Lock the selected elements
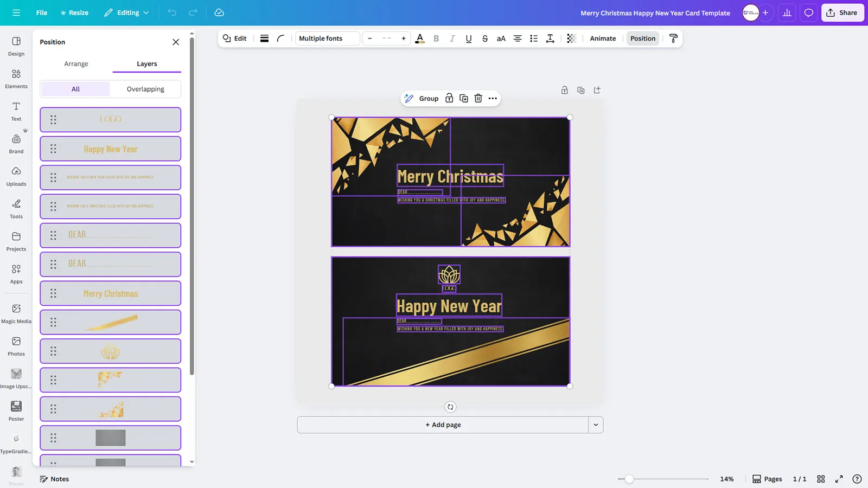The height and width of the screenshot is (488, 868). coord(449,98)
